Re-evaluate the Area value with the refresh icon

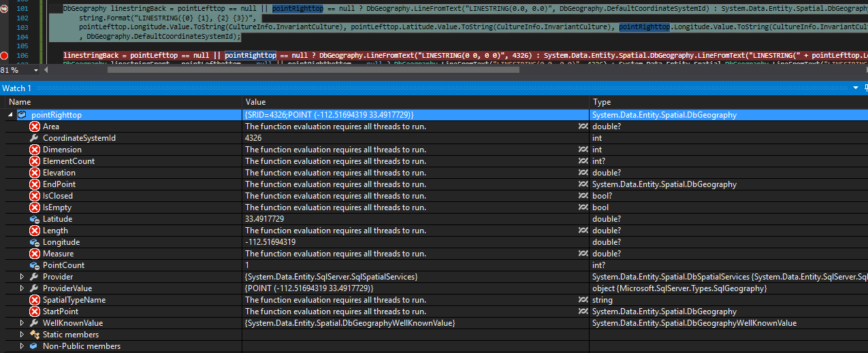pyautogui.click(x=583, y=127)
